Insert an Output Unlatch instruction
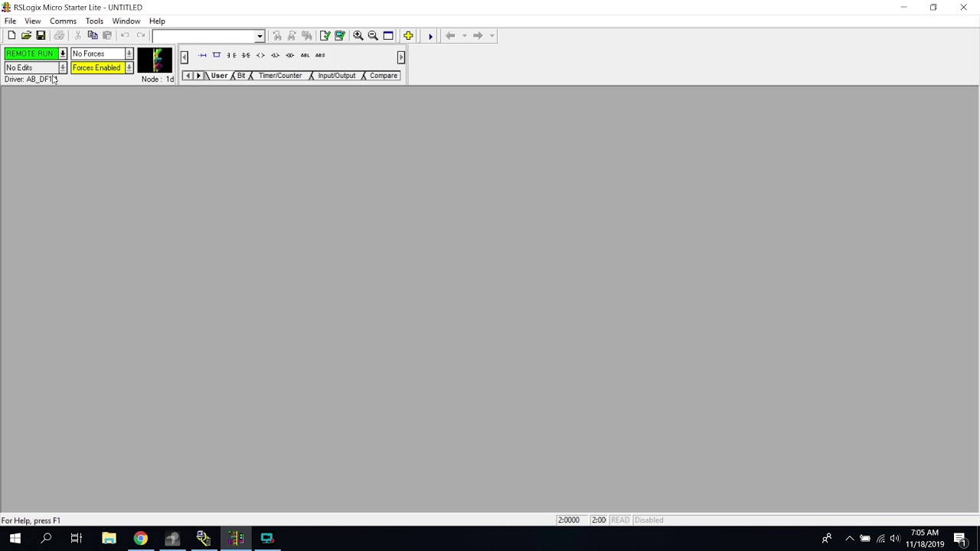 click(289, 55)
